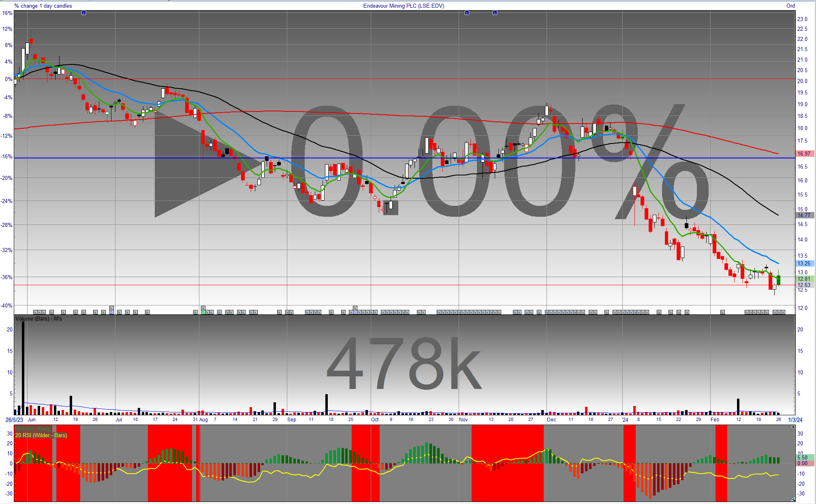Open the blue 'D' dividend flag in late June

[x=111, y=312]
